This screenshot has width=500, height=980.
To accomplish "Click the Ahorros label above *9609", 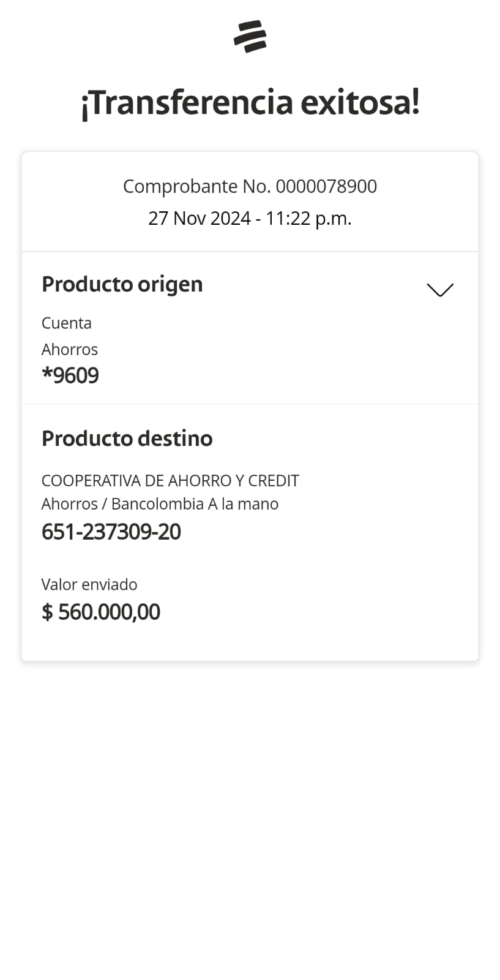I will [69, 349].
